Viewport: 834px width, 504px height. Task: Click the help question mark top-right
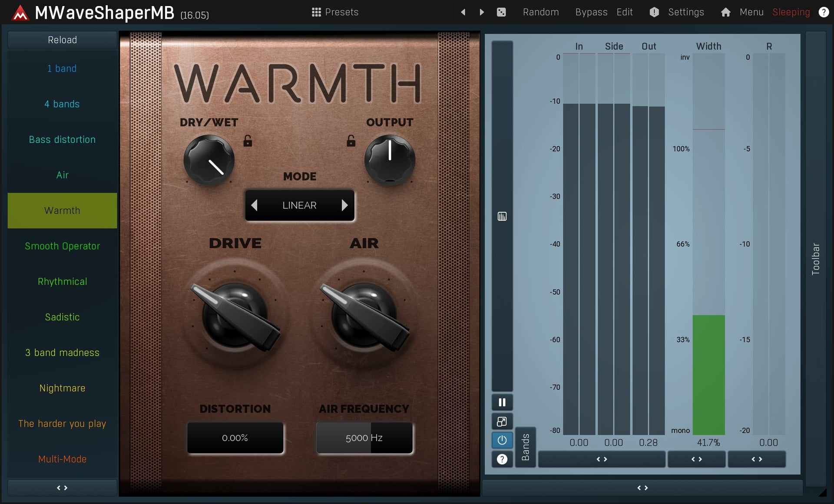click(823, 12)
